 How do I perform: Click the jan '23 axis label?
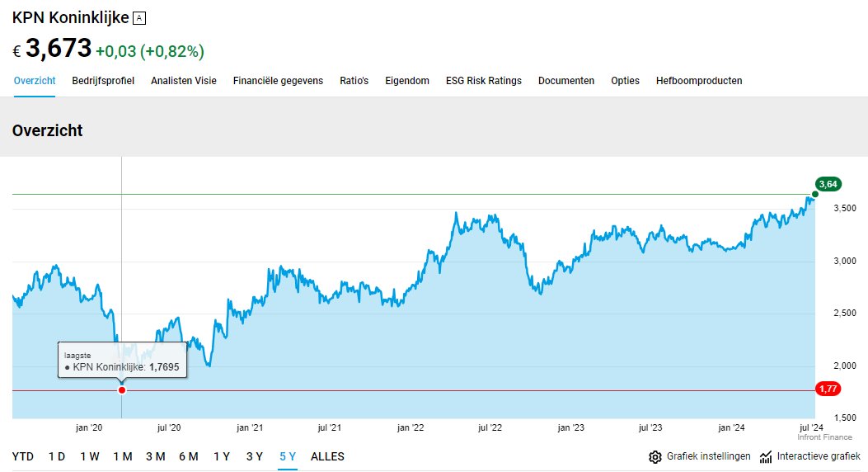pos(570,427)
